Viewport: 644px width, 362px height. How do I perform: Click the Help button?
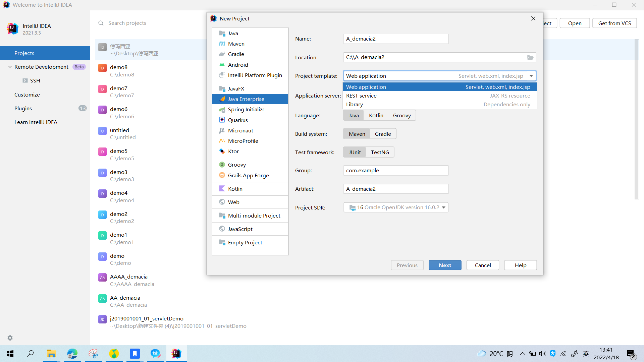[521, 265]
